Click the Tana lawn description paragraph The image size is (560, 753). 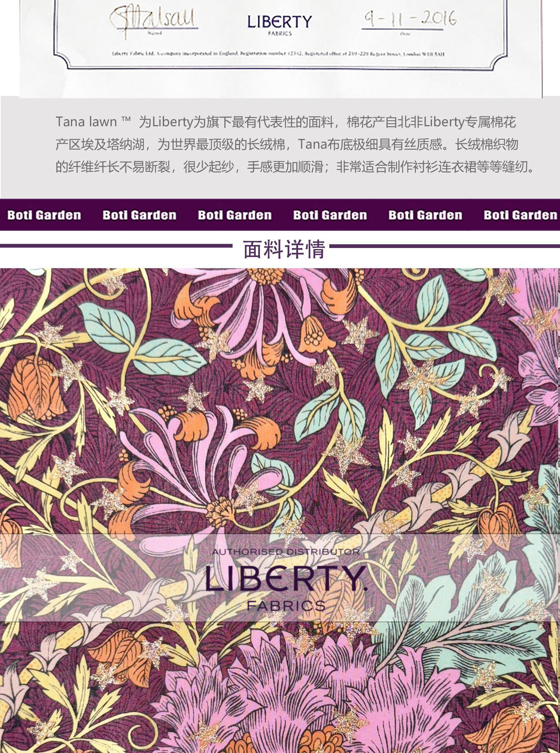(x=295, y=144)
